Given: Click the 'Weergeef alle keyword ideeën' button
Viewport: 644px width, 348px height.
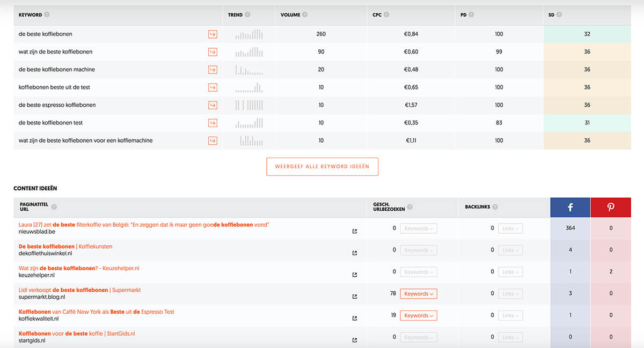Looking at the screenshot, I should coord(322,167).
